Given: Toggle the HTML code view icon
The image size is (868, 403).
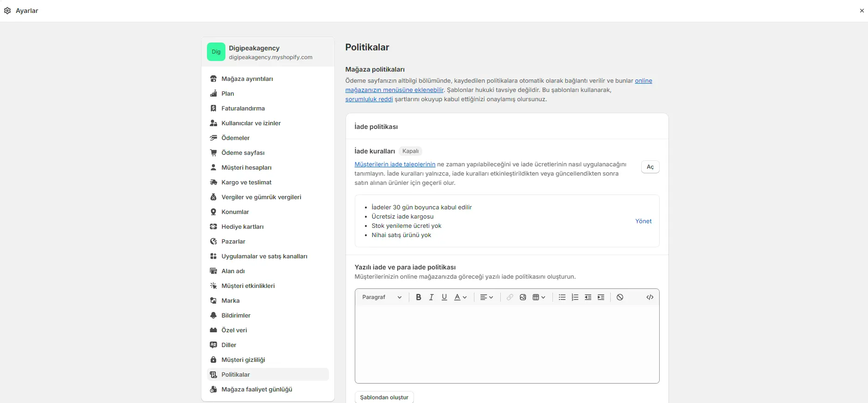Looking at the screenshot, I should click(650, 297).
